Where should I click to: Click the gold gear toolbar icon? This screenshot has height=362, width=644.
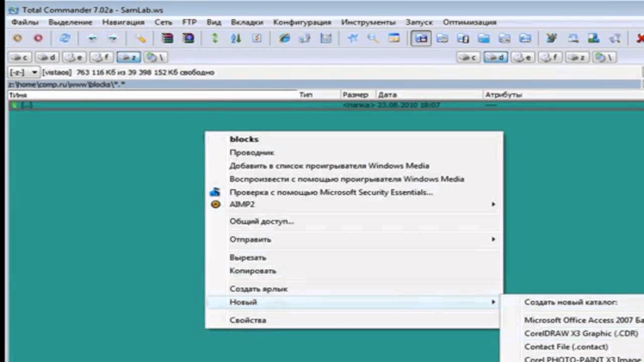[18, 38]
